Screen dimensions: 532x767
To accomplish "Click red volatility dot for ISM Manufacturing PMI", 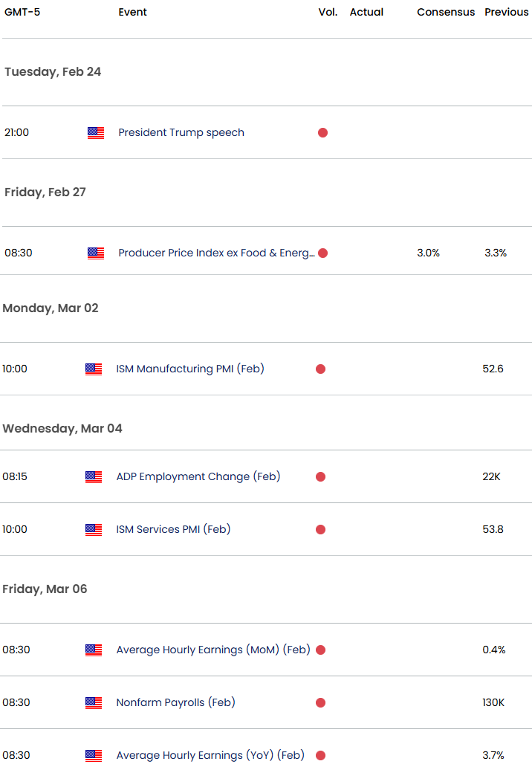I will pos(320,369).
